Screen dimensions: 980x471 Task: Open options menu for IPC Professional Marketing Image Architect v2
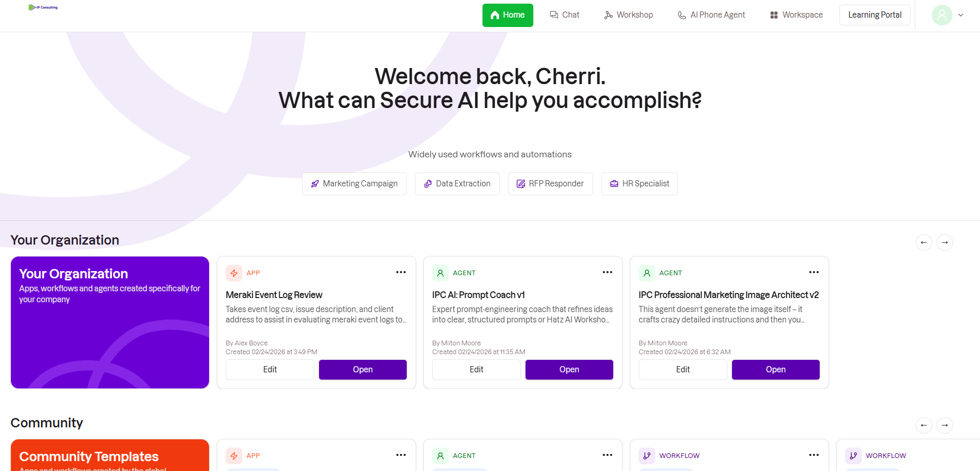tap(813, 272)
